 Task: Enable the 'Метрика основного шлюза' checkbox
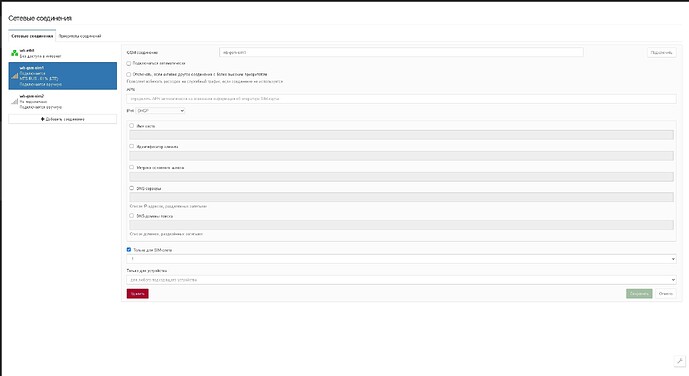pyautogui.click(x=131, y=167)
